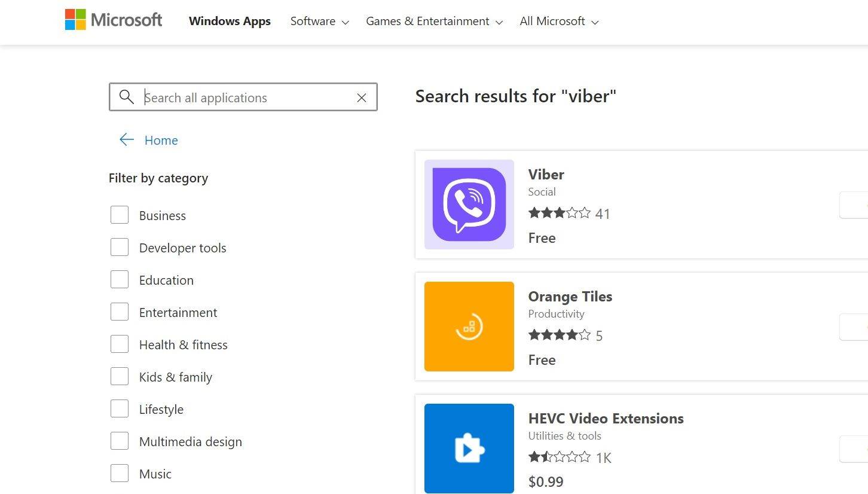Expand the Software dropdown menu
Image resolution: width=868 pixels, height=494 pixels.
pyautogui.click(x=319, y=21)
